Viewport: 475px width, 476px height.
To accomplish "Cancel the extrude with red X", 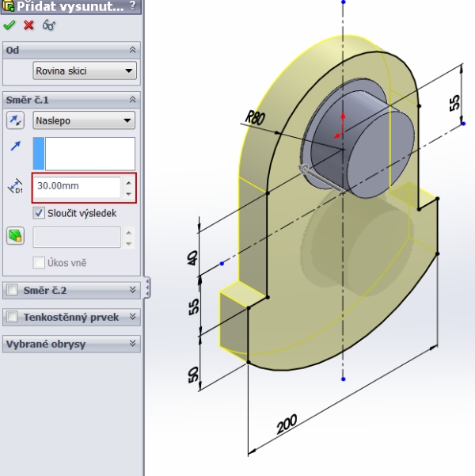I will click(28, 25).
